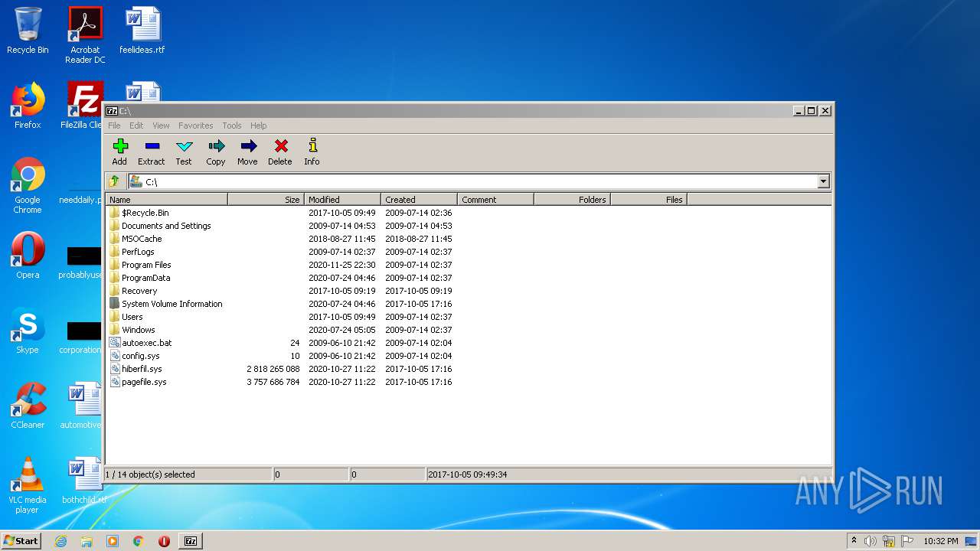Click the Extract toolbar icon

(152, 146)
